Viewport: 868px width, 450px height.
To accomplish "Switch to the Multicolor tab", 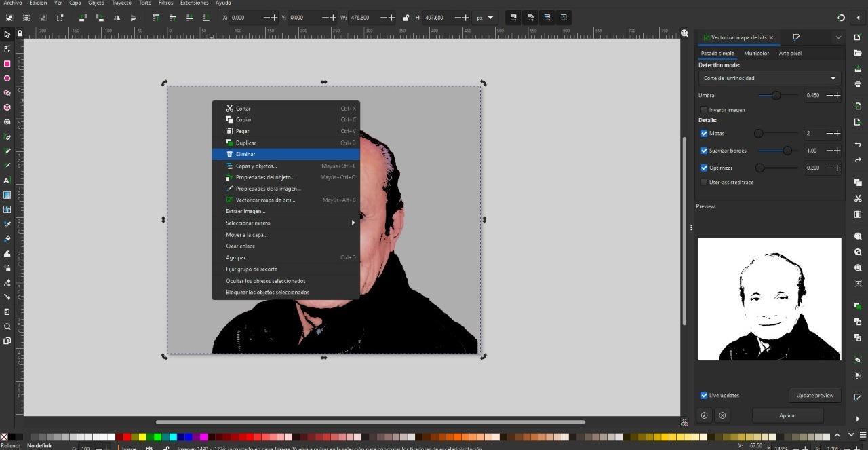I will (756, 53).
